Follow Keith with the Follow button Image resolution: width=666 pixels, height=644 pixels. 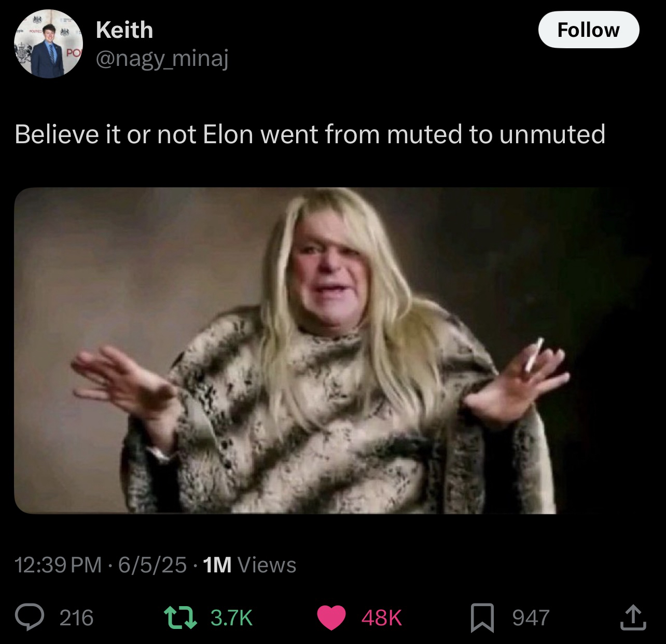click(x=589, y=30)
